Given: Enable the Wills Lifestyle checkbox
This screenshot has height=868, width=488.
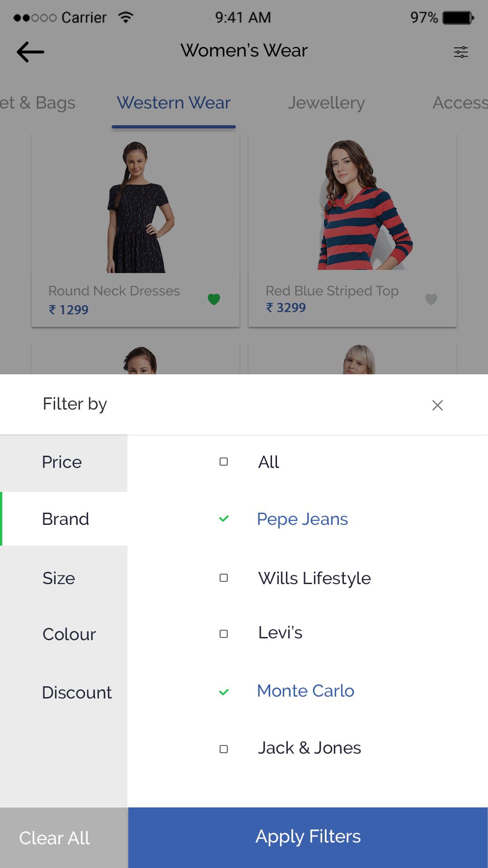Looking at the screenshot, I should point(224,578).
